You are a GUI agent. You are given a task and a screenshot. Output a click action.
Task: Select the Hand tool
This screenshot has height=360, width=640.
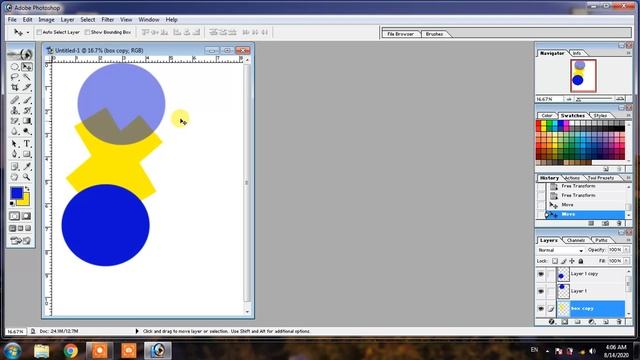pos(15,177)
